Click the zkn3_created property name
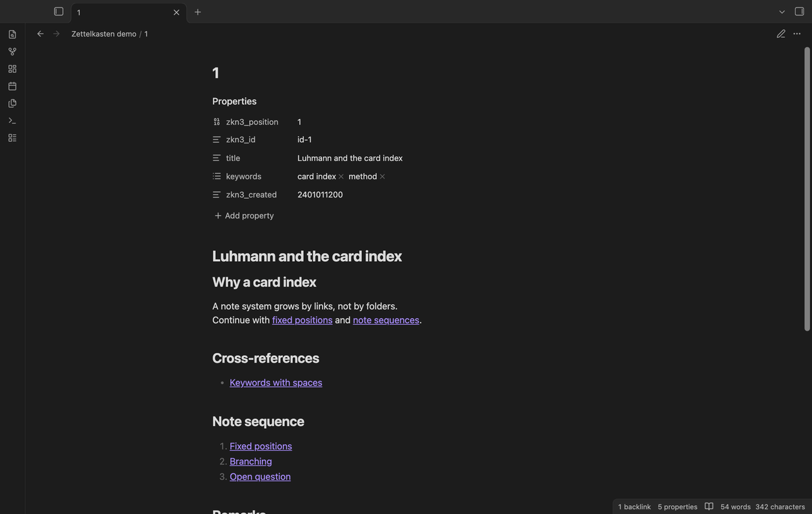 point(251,195)
